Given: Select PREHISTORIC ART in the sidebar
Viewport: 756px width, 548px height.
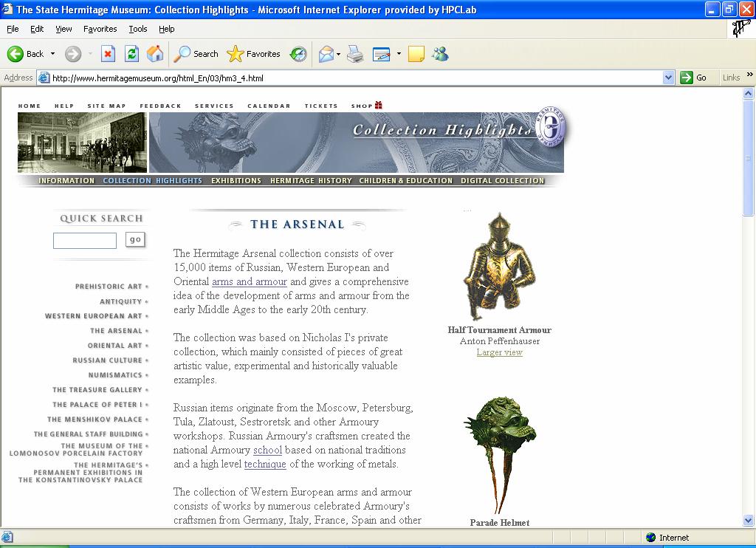Looking at the screenshot, I should point(109,287).
